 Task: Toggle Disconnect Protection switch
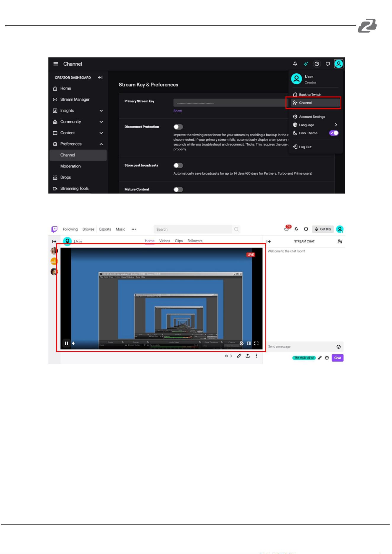click(x=178, y=127)
